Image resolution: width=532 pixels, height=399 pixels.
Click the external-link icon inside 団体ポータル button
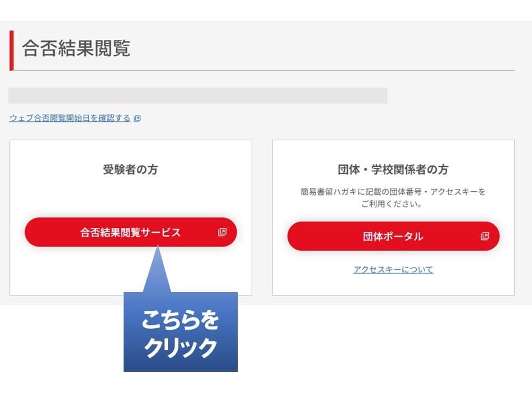(485, 236)
